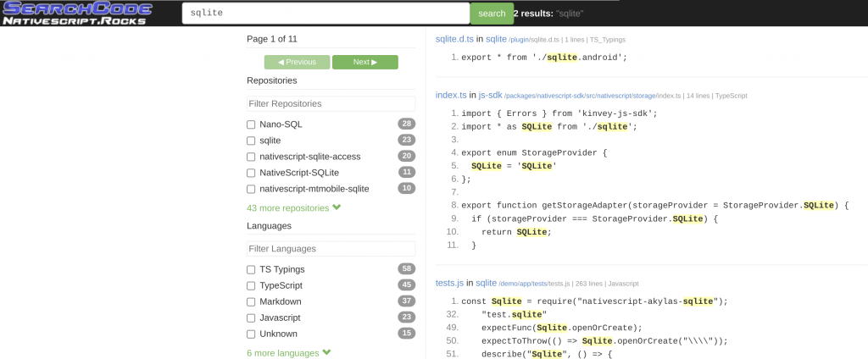This screenshot has width=868, height=359.
Task: Go to the Next results page
Action: 365,62
